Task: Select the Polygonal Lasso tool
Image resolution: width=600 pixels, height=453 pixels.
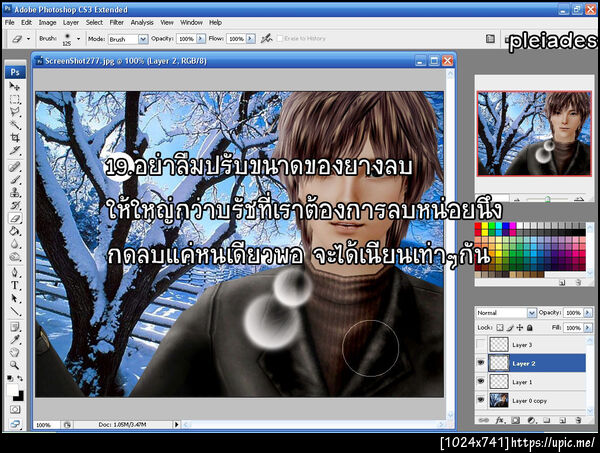Action: (x=15, y=112)
